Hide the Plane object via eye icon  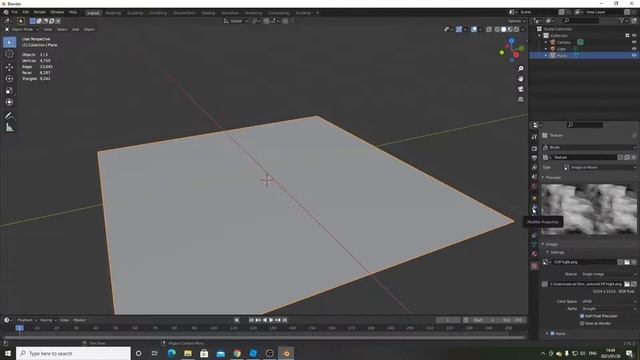click(x=634, y=55)
